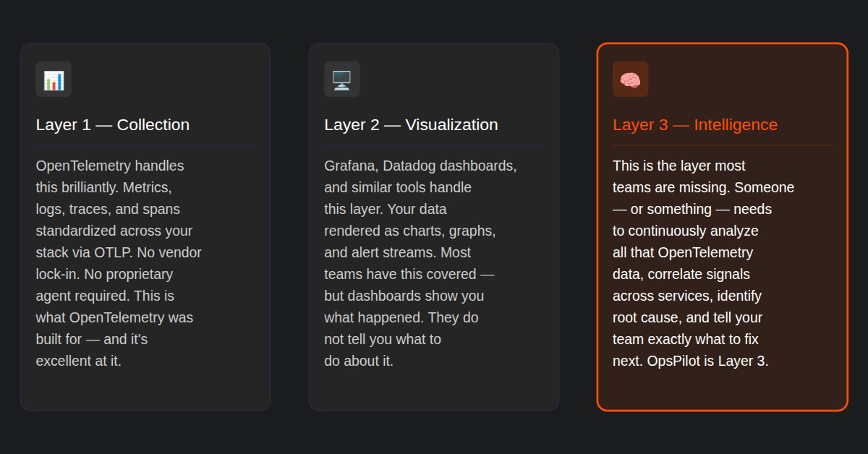
Task: Click the line "excellent at it."
Action: pos(79,361)
